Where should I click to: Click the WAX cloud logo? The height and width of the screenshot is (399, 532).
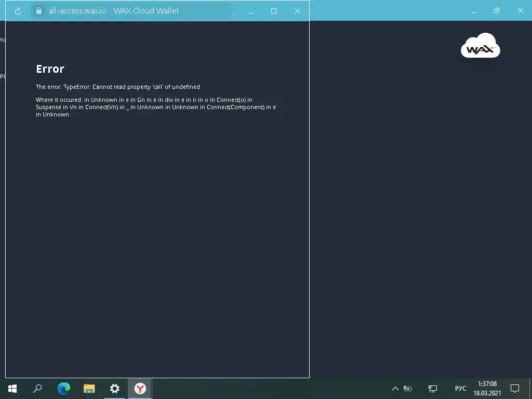tap(480, 46)
